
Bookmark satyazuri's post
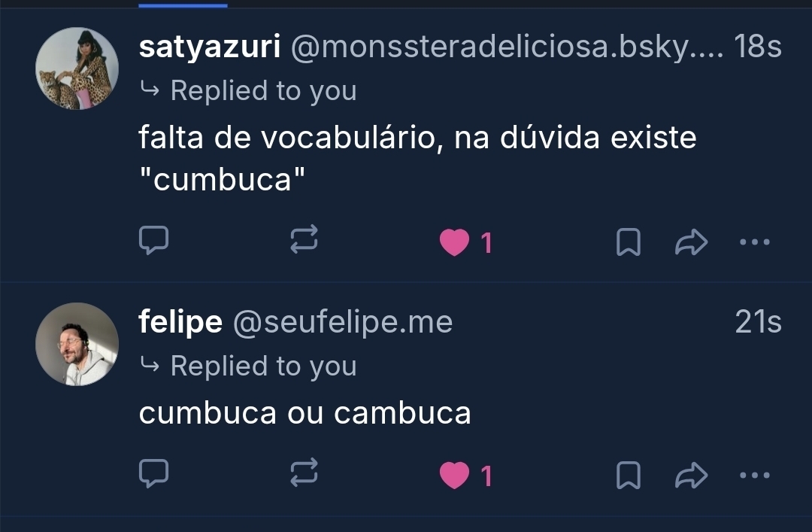[x=629, y=242]
